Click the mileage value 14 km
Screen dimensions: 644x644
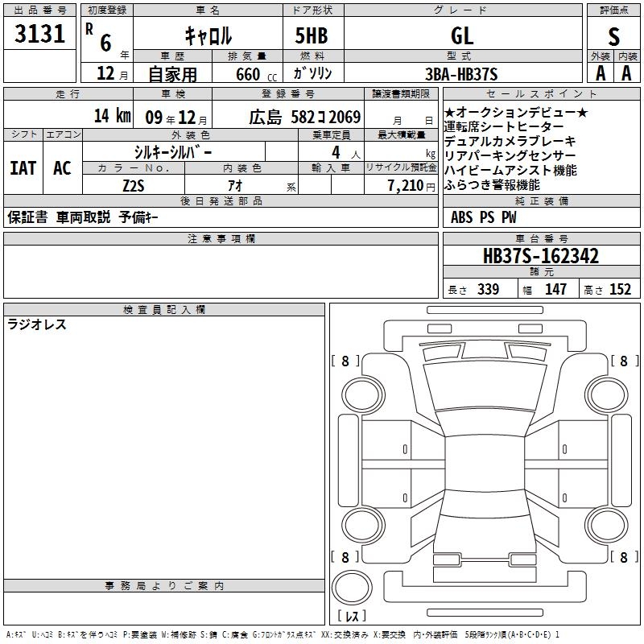(x=113, y=116)
